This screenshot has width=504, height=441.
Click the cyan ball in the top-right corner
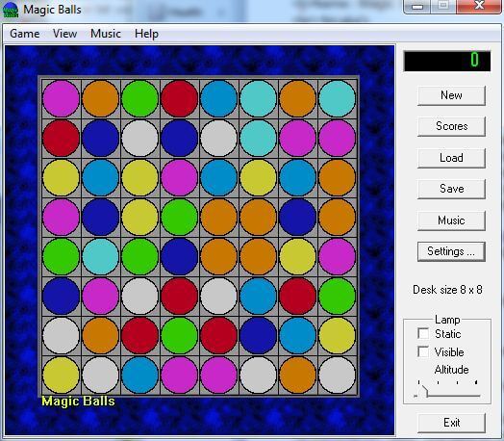[x=338, y=98]
